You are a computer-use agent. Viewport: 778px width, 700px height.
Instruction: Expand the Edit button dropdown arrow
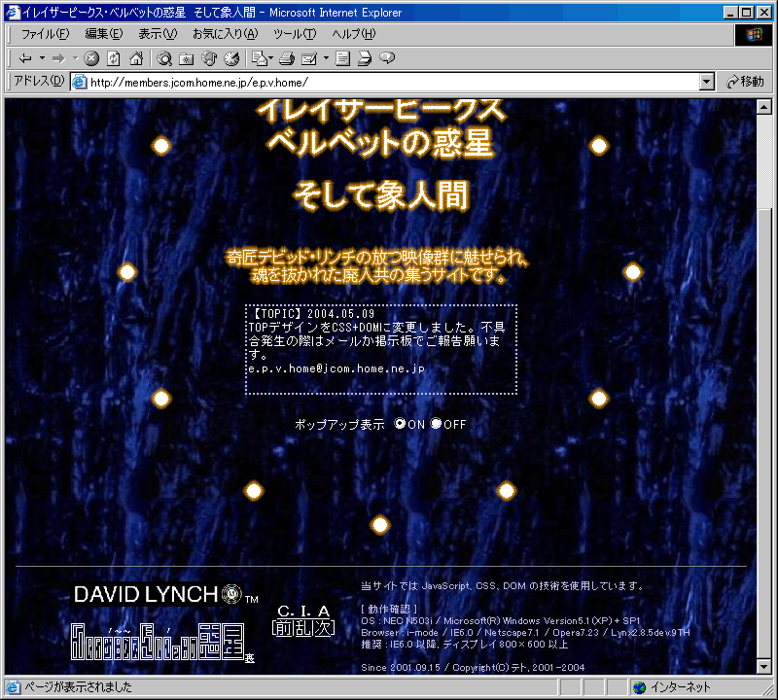(326, 58)
